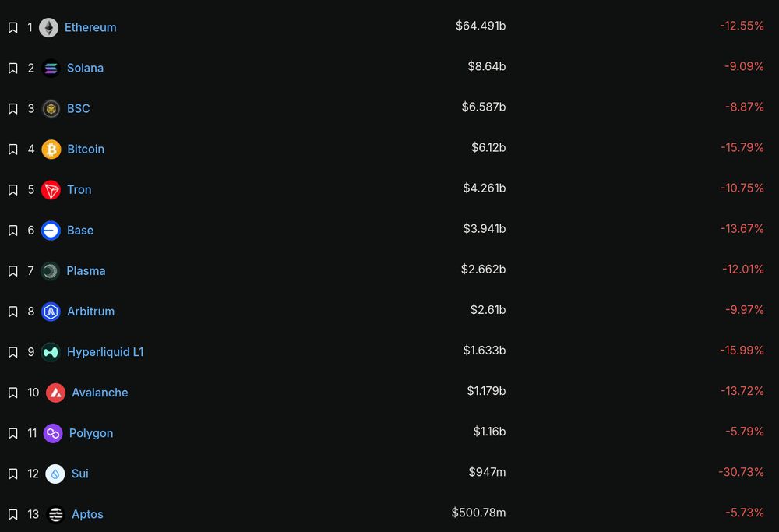Click the Bitcoin logo icon

(51, 149)
